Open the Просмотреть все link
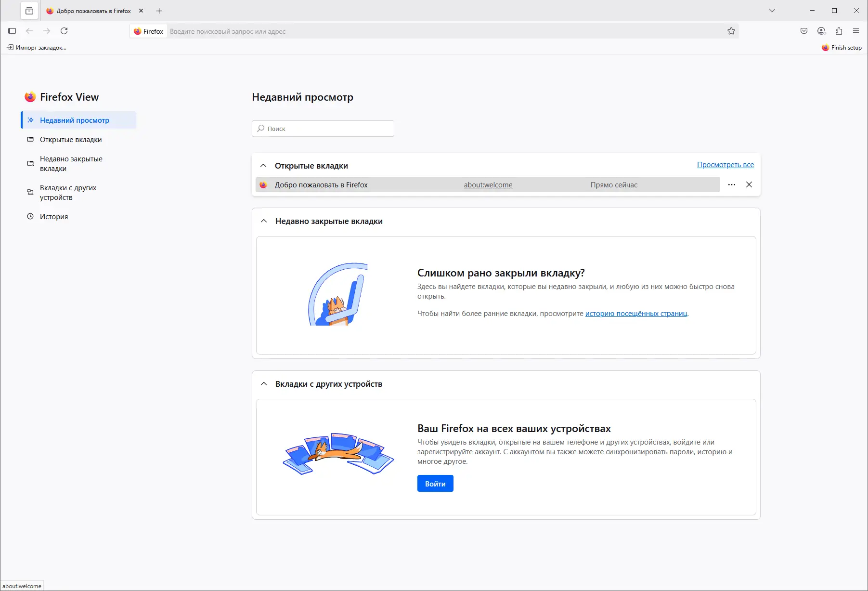Viewport: 868px width, 591px height. tap(725, 165)
